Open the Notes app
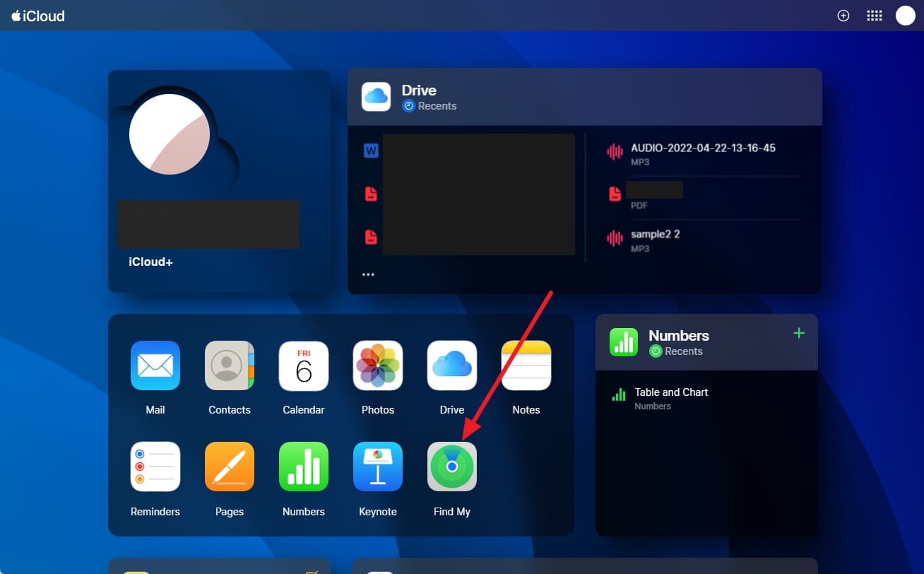 pos(526,366)
